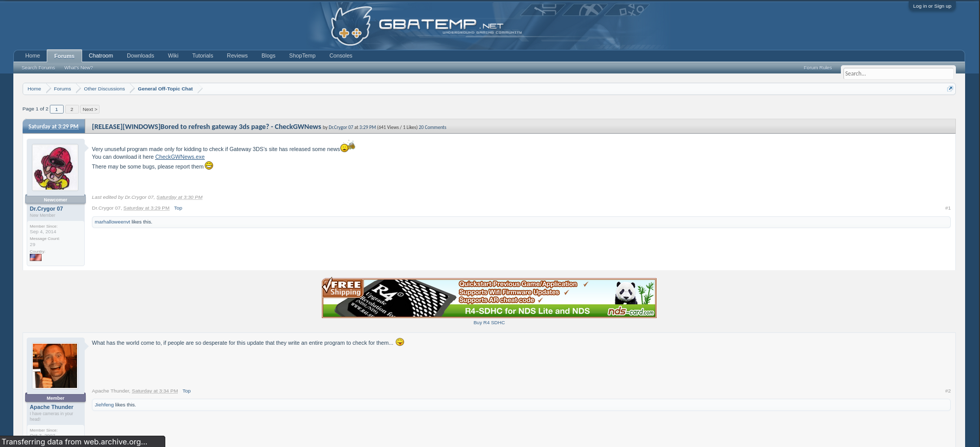Image resolution: width=980 pixels, height=447 pixels.
Task: Select page 1 in pagination
Action: coord(56,109)
